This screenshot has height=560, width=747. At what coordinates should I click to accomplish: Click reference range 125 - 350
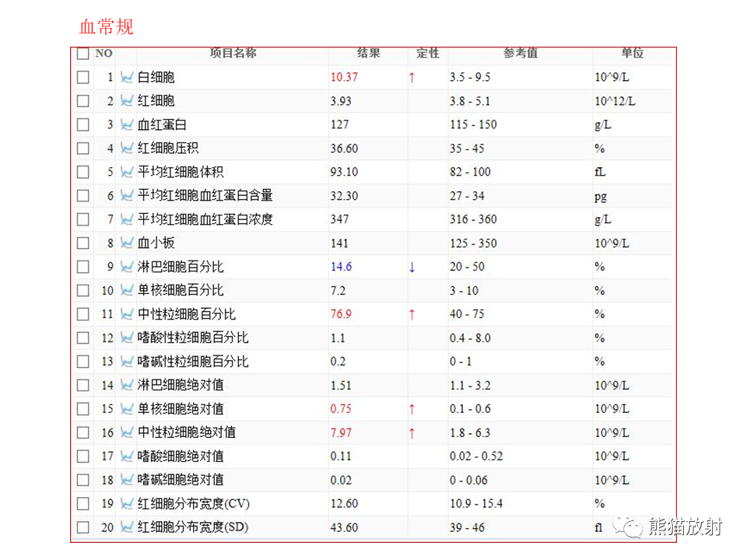tap(473, 243)
